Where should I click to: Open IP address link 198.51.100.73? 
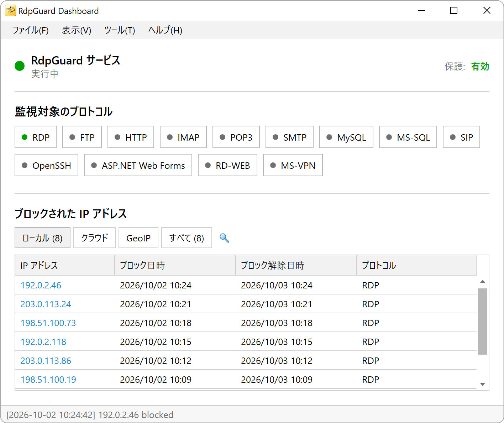[48, 323]
